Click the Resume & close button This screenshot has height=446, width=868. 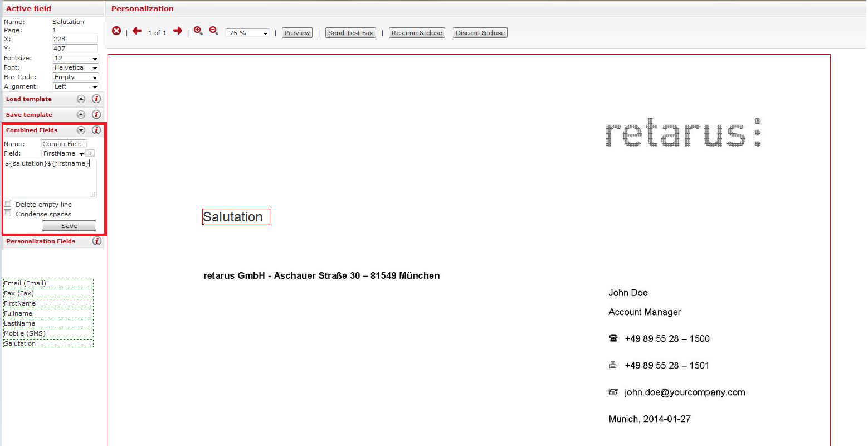[x=417, y=33]
